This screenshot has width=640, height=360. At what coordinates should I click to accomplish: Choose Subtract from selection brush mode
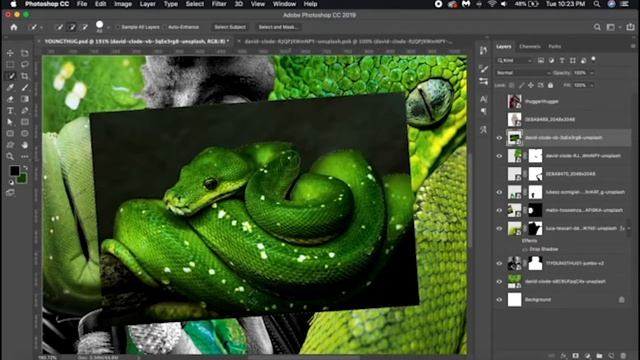(x=84, y=27)
